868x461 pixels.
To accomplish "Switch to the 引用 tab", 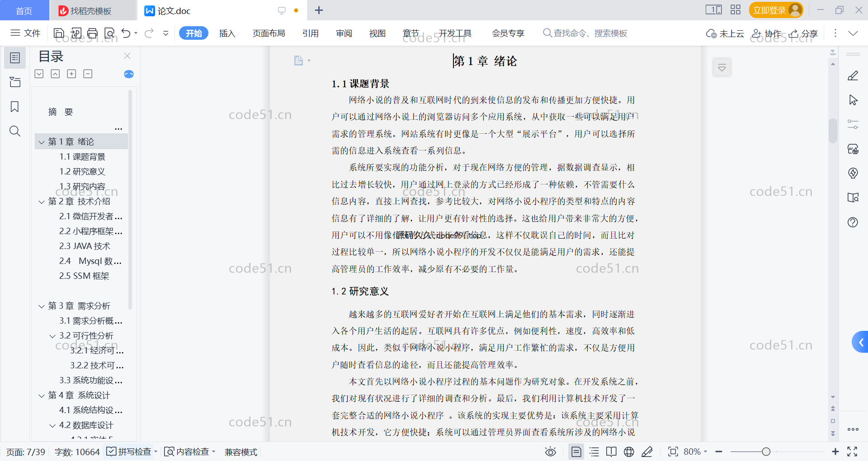I will [x=311, y=33].
